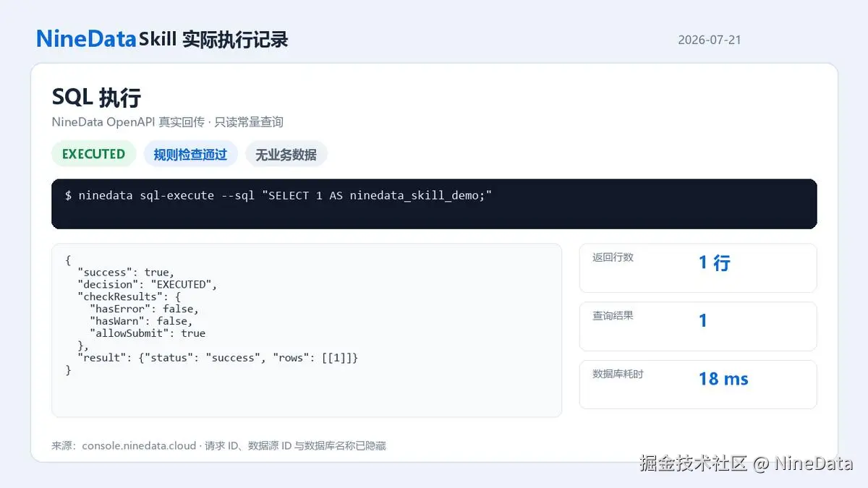The width and height of the screenshot is (868, 488).
Task: Open the 返回行数 card
Action: tap(698, 267)
